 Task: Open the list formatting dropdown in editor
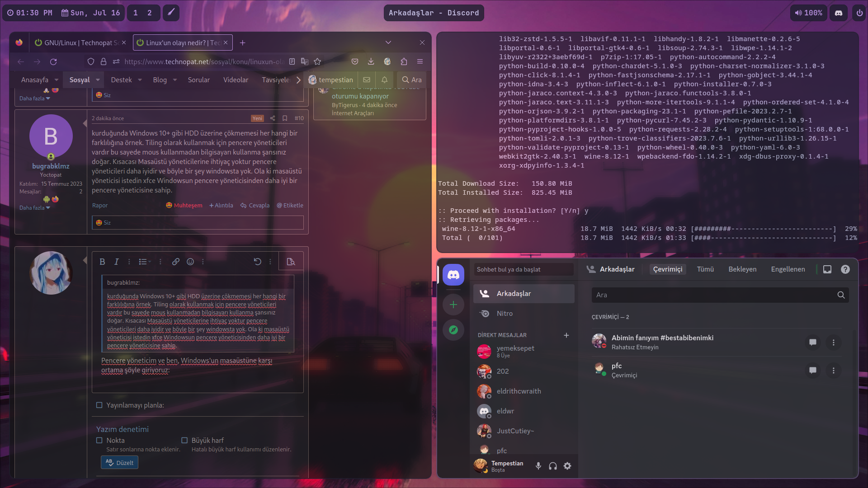click(145, 262)
